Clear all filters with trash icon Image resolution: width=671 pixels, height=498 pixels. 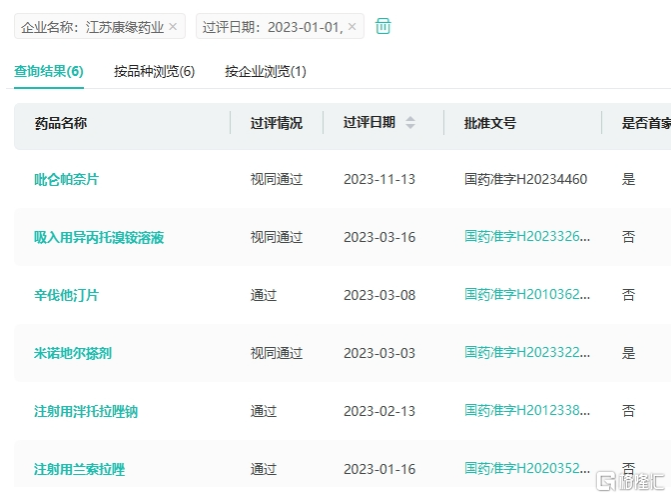[383, 26]
